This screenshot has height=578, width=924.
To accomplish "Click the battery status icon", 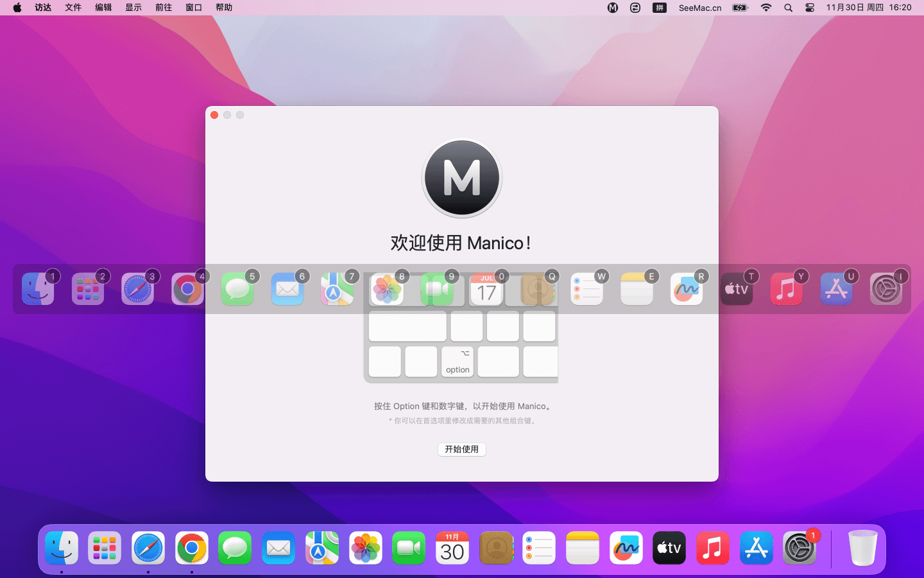I will point(740,8).
